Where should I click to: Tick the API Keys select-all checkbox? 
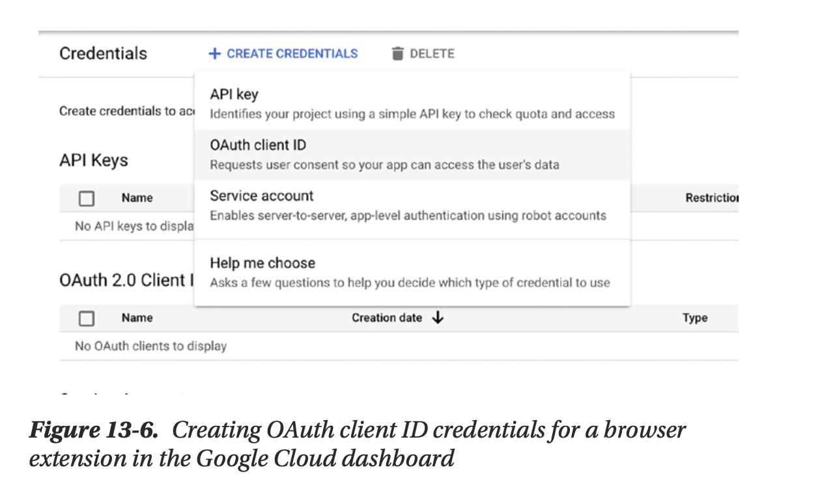pyautogui.click(x=87, y=199)
